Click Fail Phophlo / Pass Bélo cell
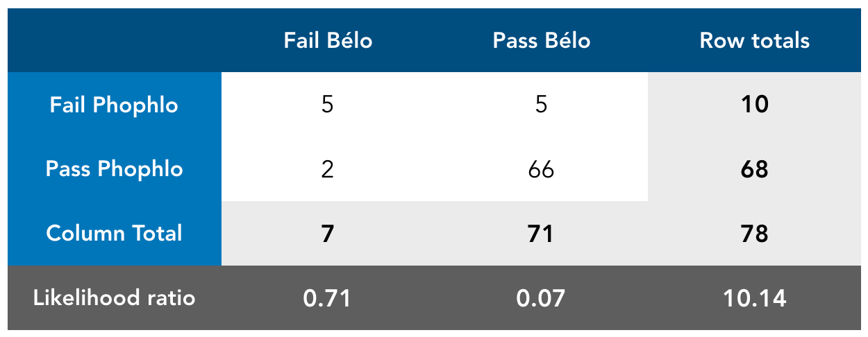Image resolution: width=868 pixels, height=337 pixels. pos(541,105)
